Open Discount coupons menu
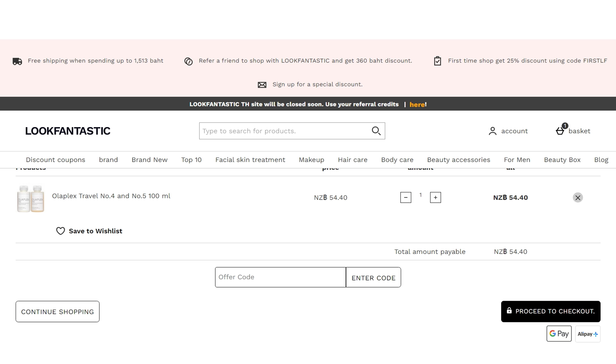Image resolution: width=616 pixels, height=364 pixels. (56, 160)
